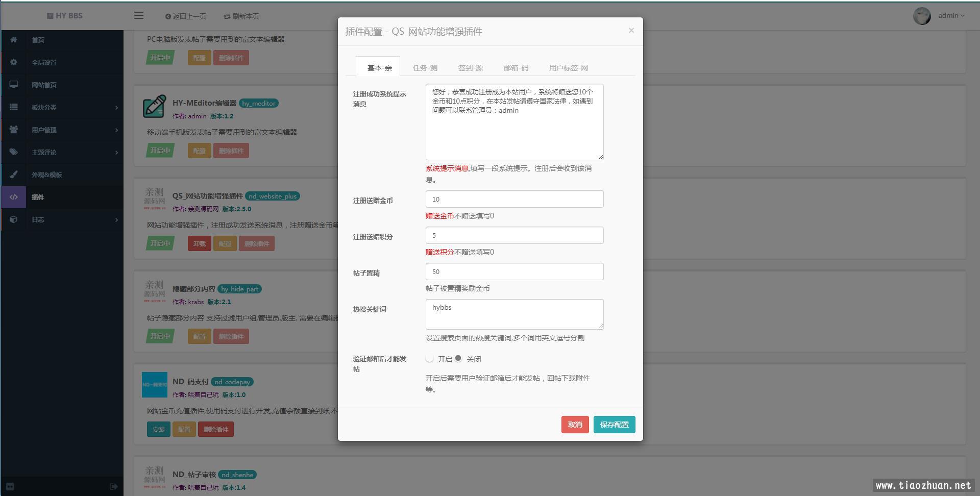Click 删除插件 for QS_网站功能增强插件

pos(257,243)
